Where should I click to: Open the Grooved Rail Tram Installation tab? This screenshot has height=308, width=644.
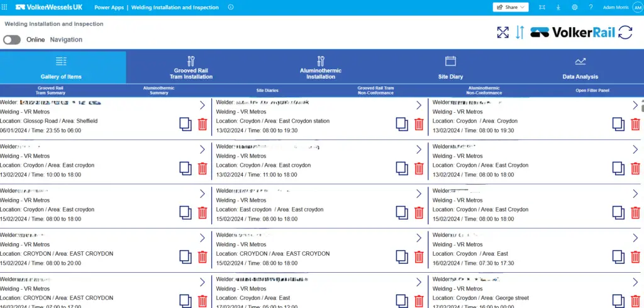point(193,67)
